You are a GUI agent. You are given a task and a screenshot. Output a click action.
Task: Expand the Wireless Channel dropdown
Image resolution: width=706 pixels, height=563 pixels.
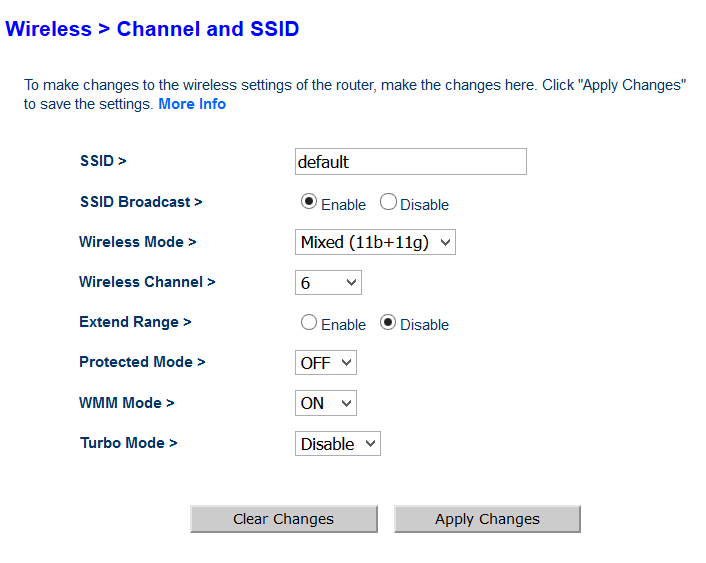pyautogui.click(x=328, y=283)
